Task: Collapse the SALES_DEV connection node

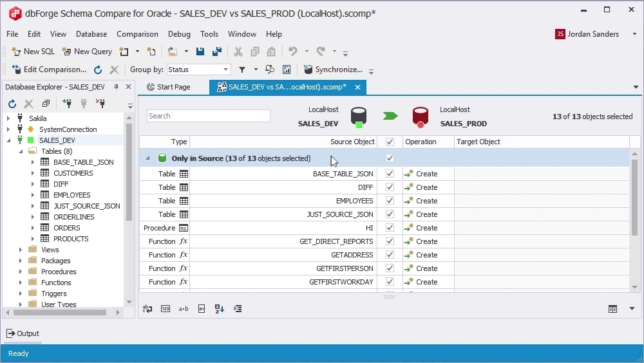Action: coord(8,140)
